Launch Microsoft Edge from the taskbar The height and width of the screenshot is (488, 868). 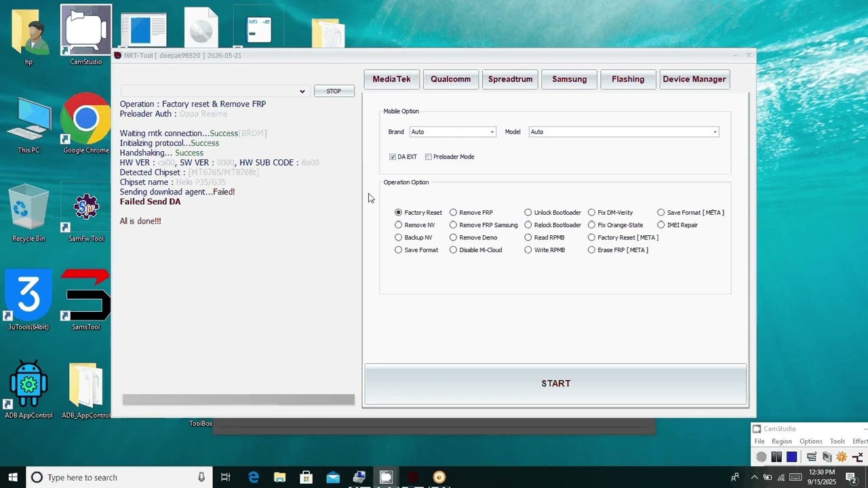254,477
